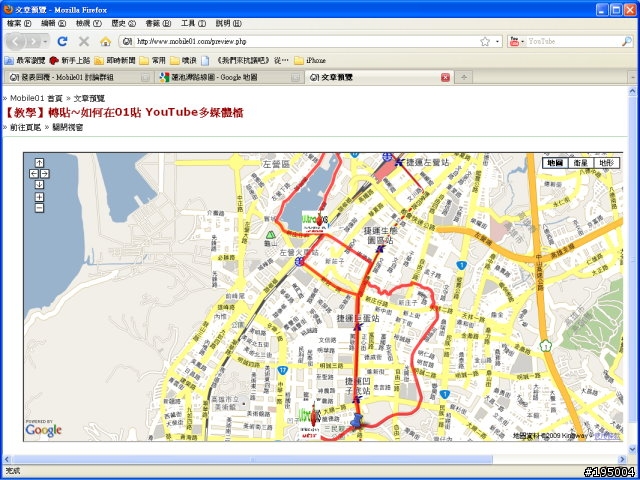The height and width of the screenshot is (480, 640).
Task: Bookmark this page with the star icon
Action: (485, 41)
